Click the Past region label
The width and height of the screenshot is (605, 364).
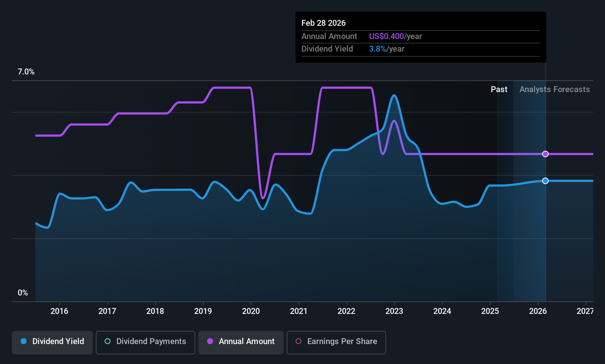pos(499,90)
